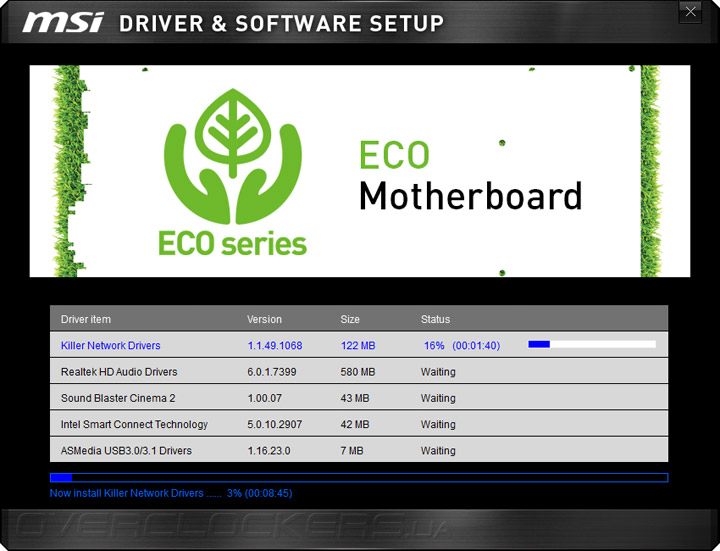Click Waiting status for Sound Blaster Cinema 2
The height and width of the screenshot is (551, 720).
(438, 398)
